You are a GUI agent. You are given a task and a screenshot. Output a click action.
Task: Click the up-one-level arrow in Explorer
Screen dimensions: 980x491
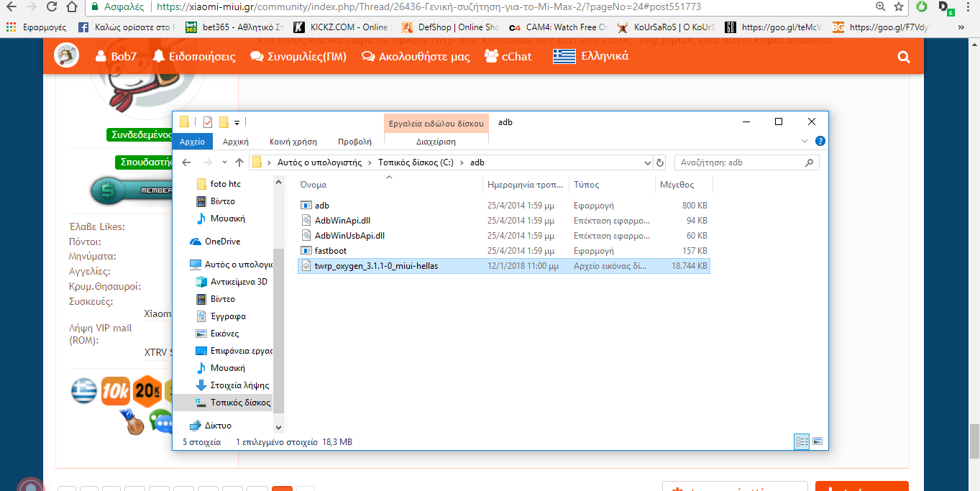(x=239, y=162)
